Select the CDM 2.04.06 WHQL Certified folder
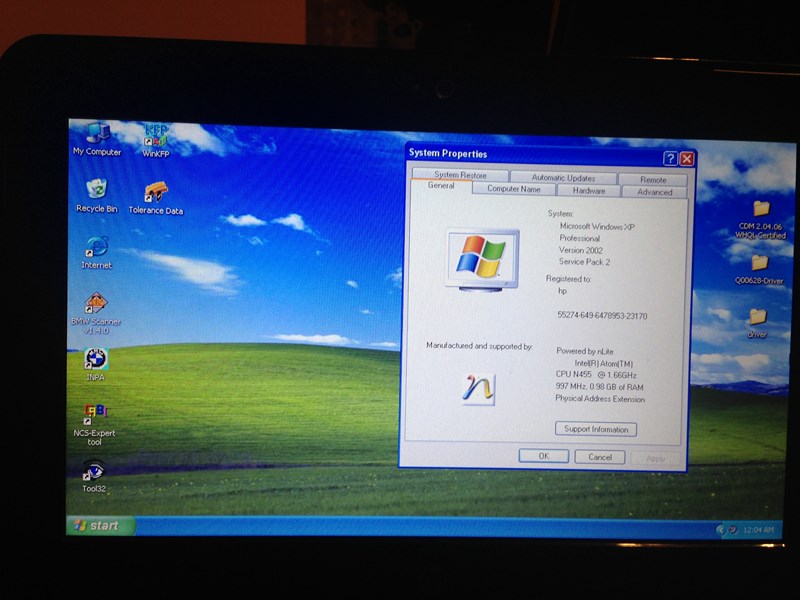 [760, 220]
